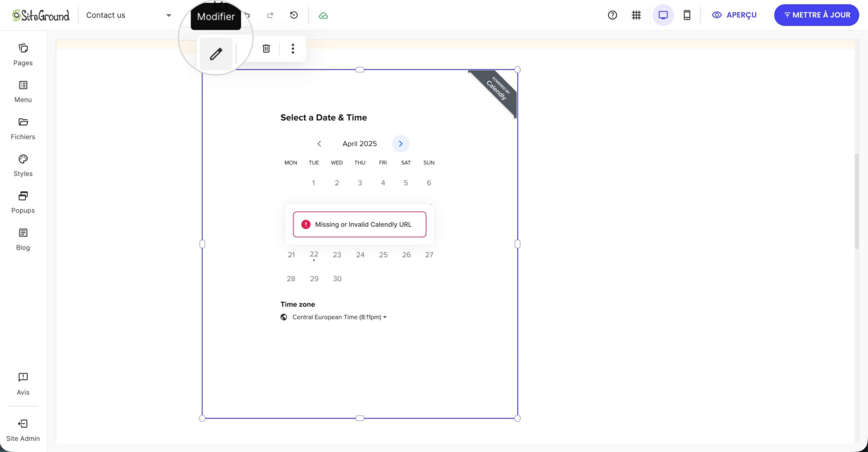Go to the previous month in calendar
This screenshot has width=868, height=452.
click(x=319, y=143)
